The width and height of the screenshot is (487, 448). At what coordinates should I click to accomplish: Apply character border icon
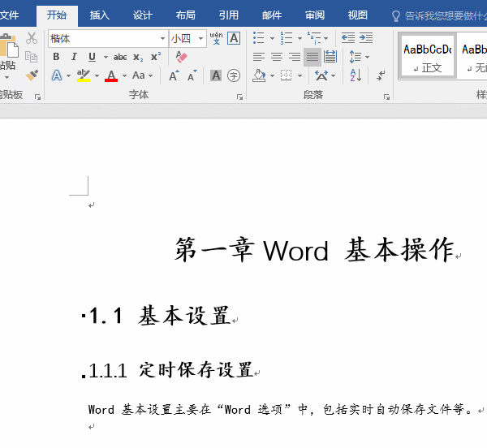[234, 38]
